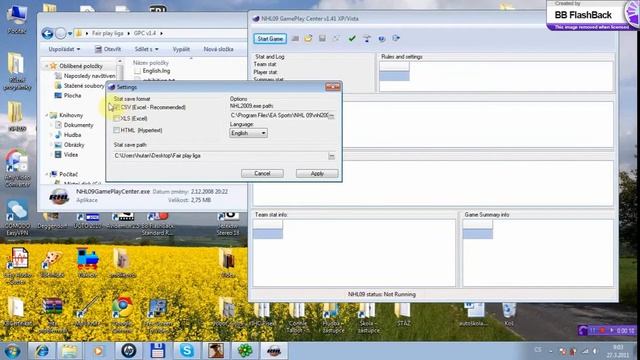Click the Stat save path input field
Screen dimensions: 640x360
[220, 156]
